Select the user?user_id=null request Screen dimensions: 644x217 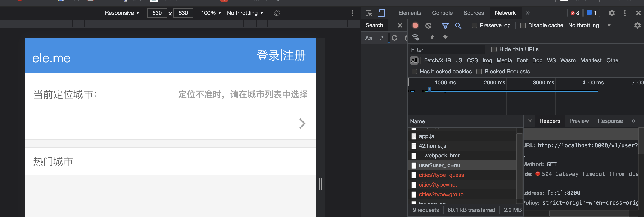(441, 165)
